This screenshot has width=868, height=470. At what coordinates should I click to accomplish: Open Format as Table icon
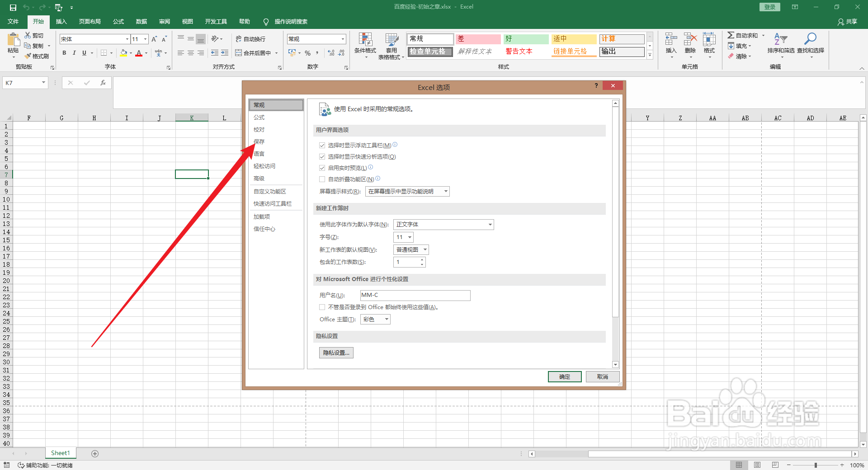(392, 40)
